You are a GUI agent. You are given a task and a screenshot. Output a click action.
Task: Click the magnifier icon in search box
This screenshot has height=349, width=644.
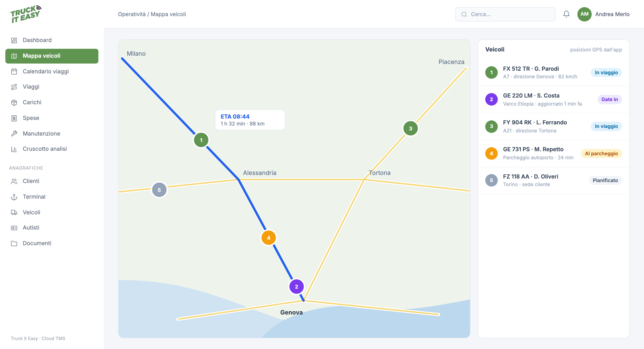click(464, 14)
